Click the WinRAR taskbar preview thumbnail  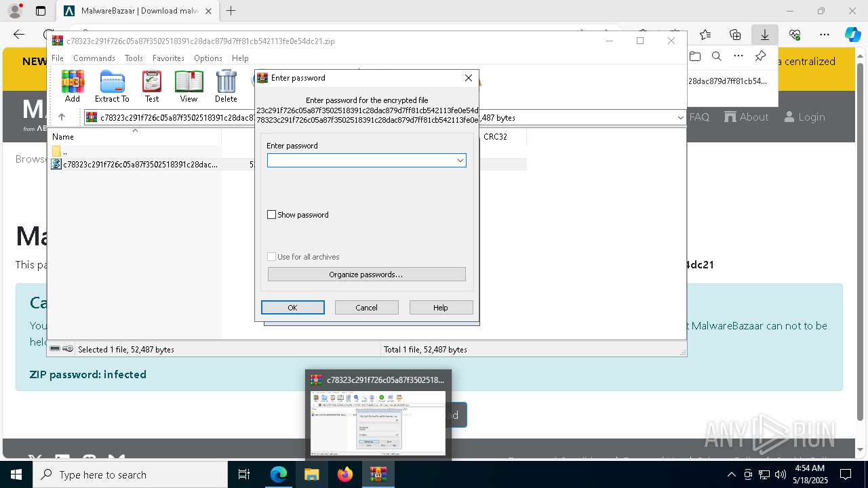pos(378,423)
